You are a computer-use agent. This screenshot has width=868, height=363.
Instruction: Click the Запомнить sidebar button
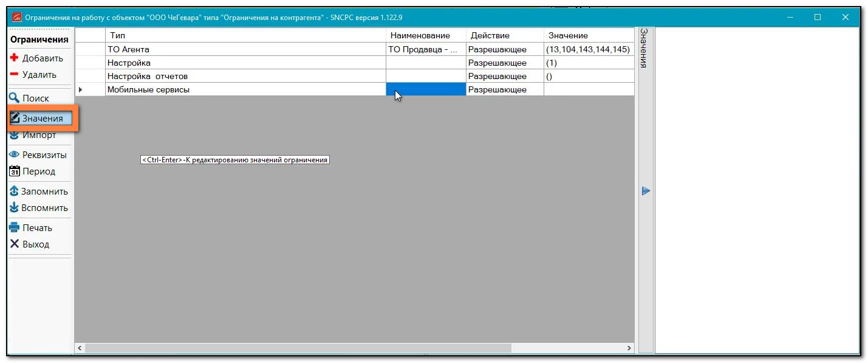[x=39, y=192]
